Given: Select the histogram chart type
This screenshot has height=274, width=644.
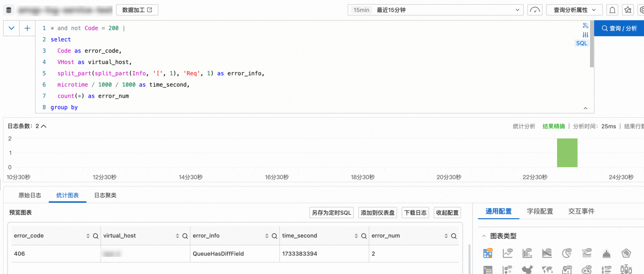Looking at the screenshot, I should 606,254.
